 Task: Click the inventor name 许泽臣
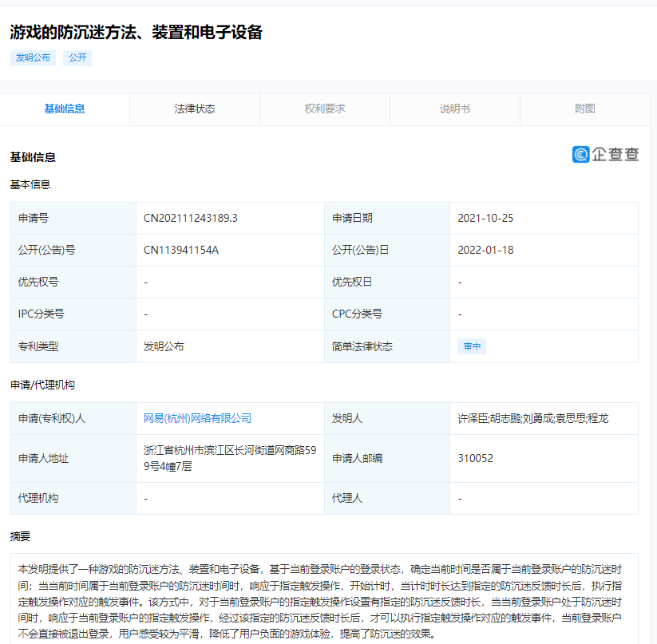tap(469, 418)
